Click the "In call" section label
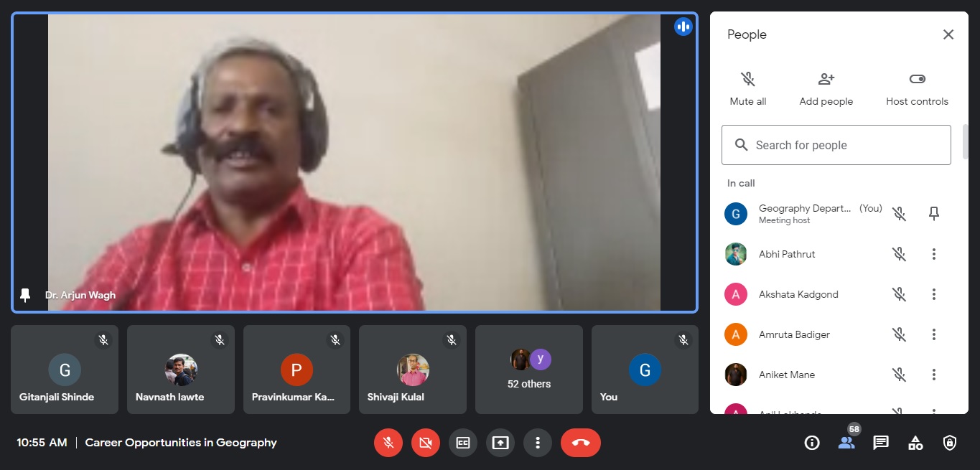This screenshot has height=470, width=980. [x=741, y=183]
